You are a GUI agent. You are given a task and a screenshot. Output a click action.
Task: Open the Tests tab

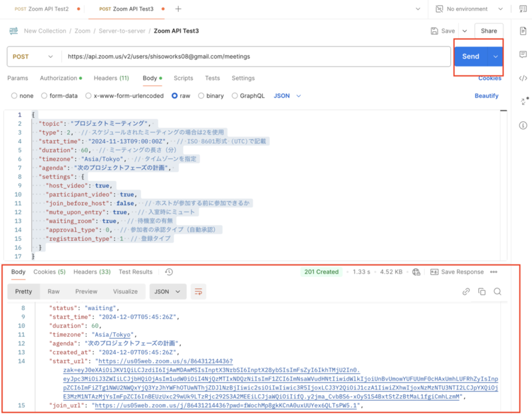(x=212, y=78)
